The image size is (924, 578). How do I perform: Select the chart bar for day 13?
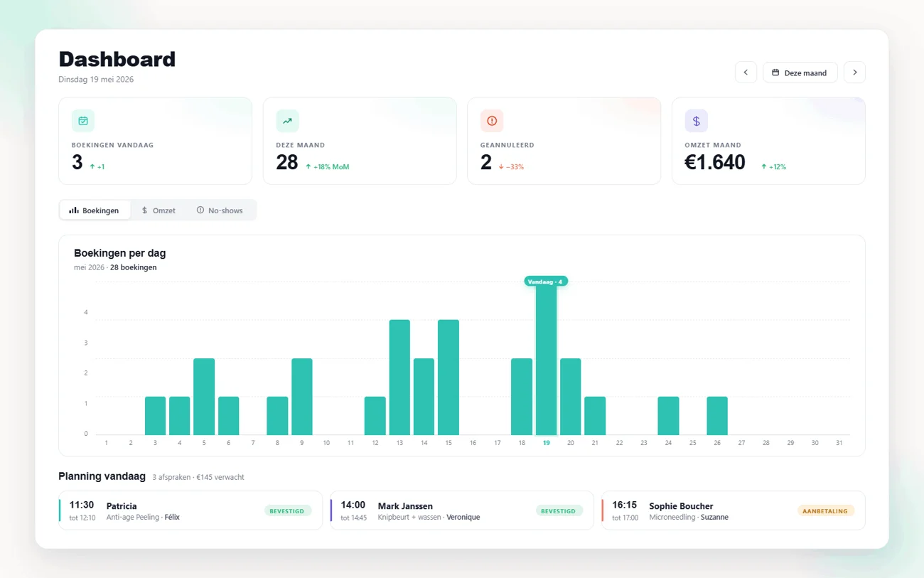pos(399,378)
